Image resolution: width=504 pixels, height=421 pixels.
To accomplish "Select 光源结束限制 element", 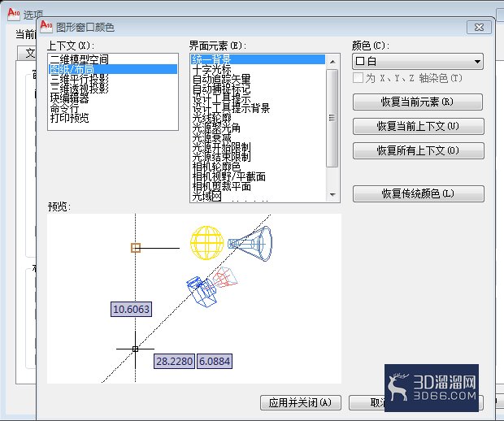I will click(258, 157).
